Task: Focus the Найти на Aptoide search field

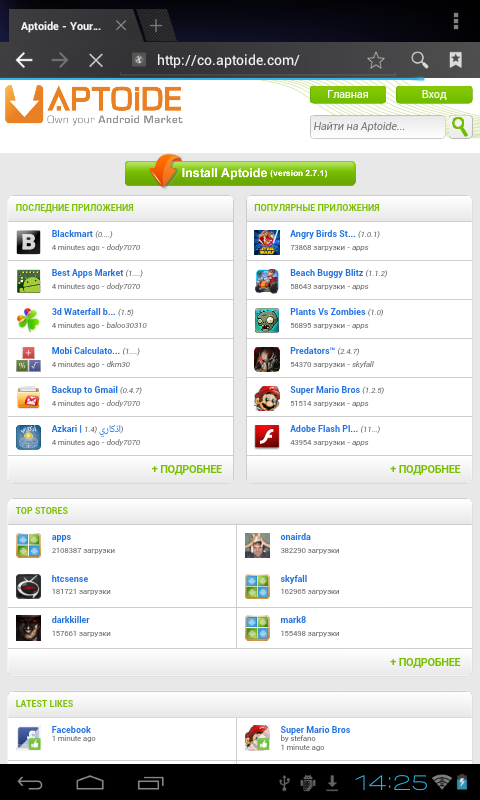Action: 377,127
